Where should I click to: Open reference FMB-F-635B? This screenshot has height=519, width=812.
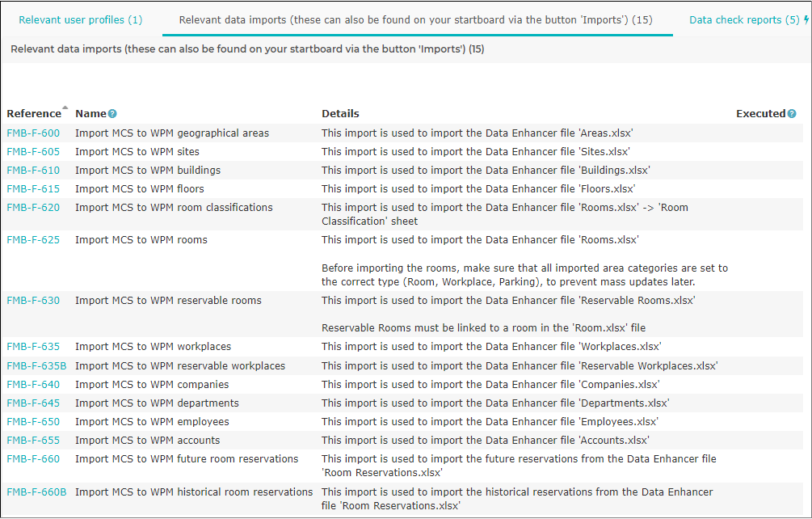pyautogui.click(x=37, y=366)
